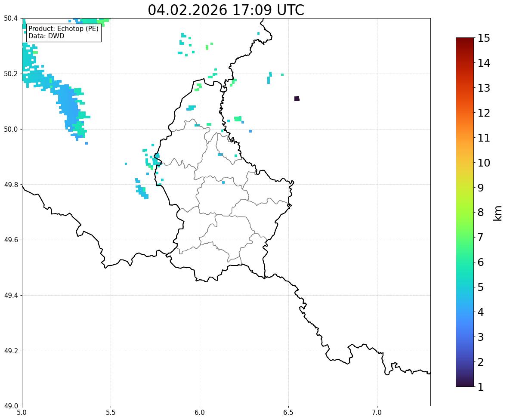Image resolution: width=507 pixels, height=420 pixels.
Task: Click the colorbar tick label "15"
Action: [484, 38]
